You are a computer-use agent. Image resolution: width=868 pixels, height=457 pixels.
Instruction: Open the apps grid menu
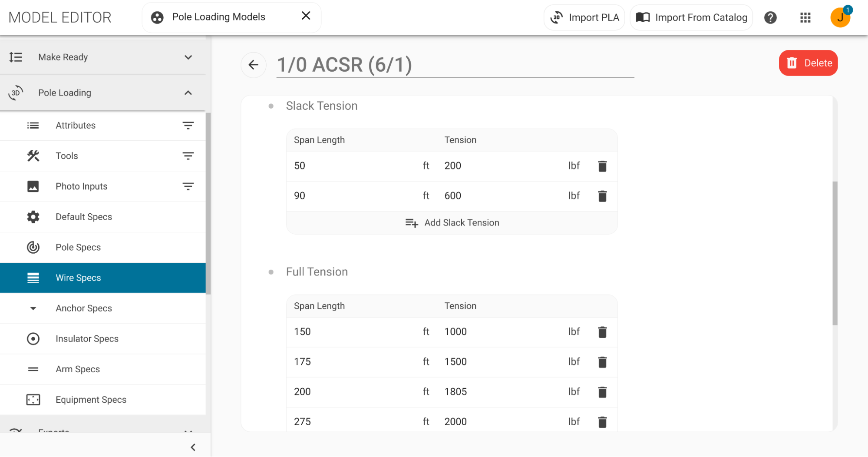(x=805, y=17)
